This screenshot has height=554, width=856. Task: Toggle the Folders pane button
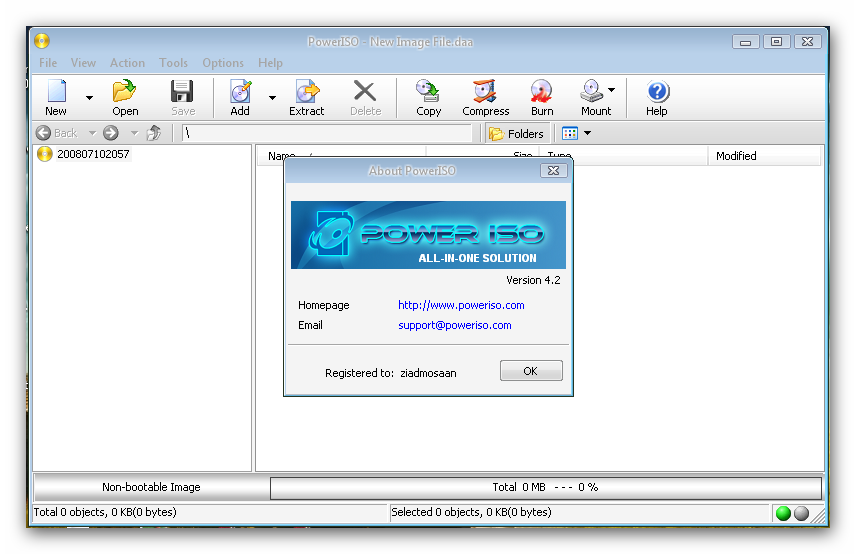click(x=516, y=134)
